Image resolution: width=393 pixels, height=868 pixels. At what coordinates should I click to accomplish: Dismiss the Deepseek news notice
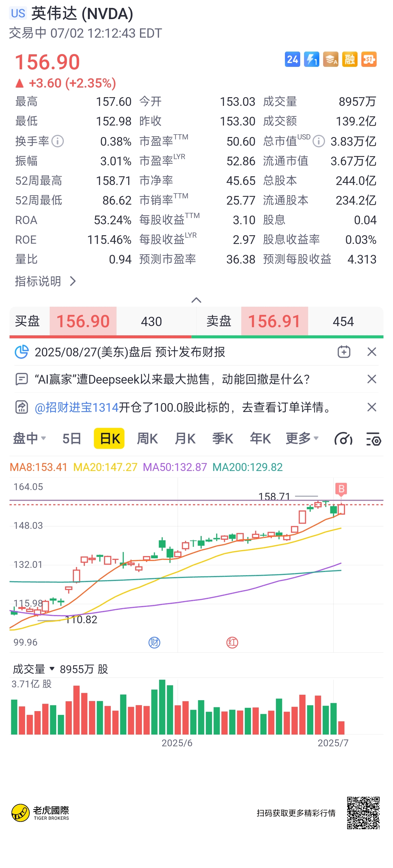pyautogui.click(x=372, y=379)
